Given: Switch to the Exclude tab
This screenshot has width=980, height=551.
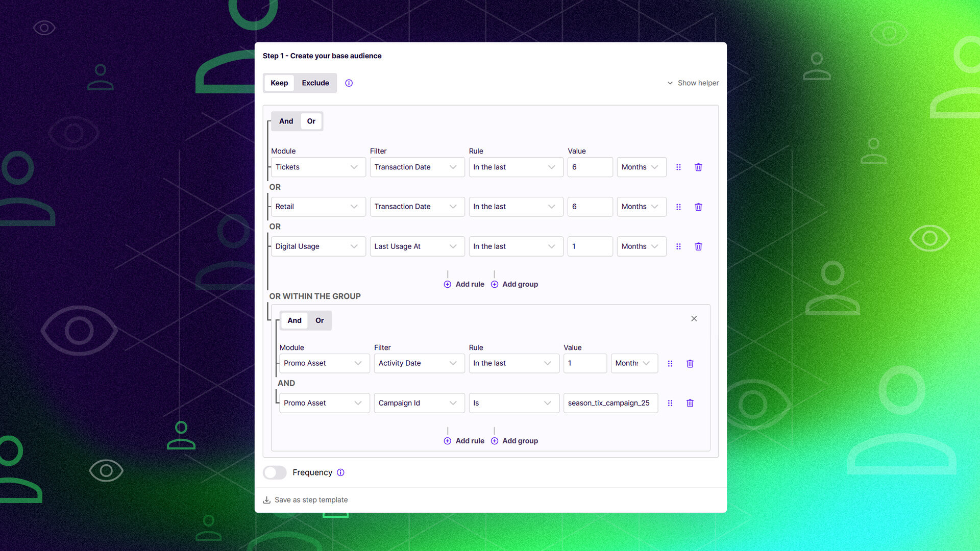Looking at the screenshot, I should 315,83.
